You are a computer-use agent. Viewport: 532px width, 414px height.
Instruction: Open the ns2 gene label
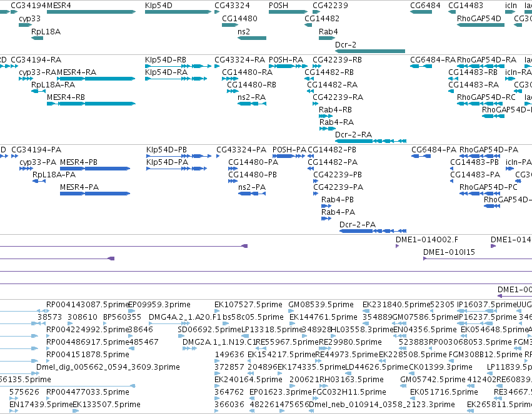pos(244,32)
